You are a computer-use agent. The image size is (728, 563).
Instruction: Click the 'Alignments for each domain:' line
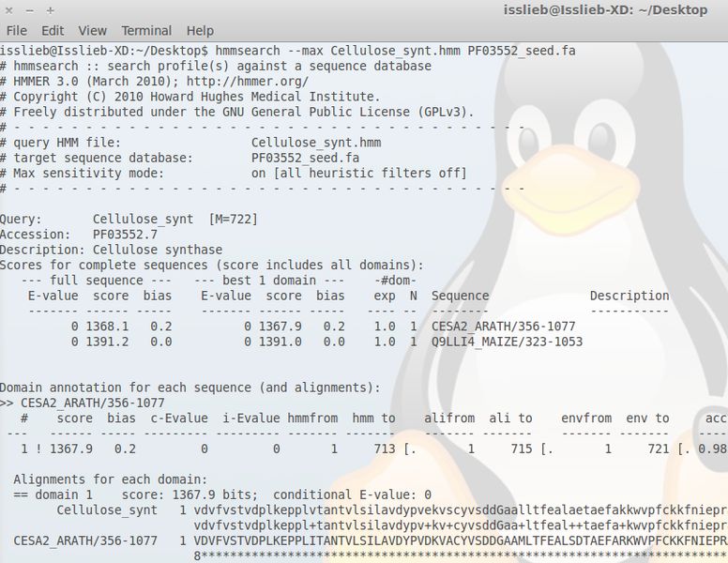pyautogui.click(x=110, y=479)
